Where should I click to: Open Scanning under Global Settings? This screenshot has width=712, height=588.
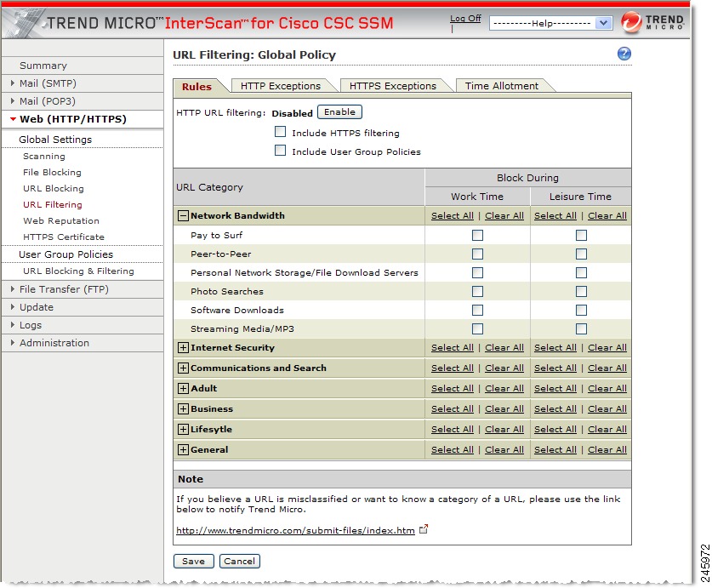point(44,157)
